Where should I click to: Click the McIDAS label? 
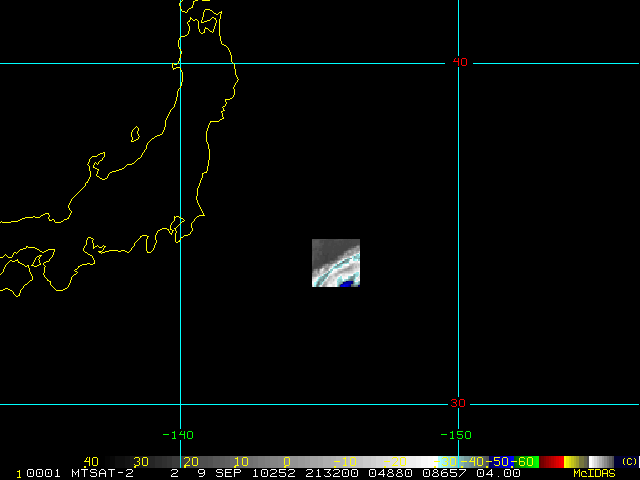592,472
